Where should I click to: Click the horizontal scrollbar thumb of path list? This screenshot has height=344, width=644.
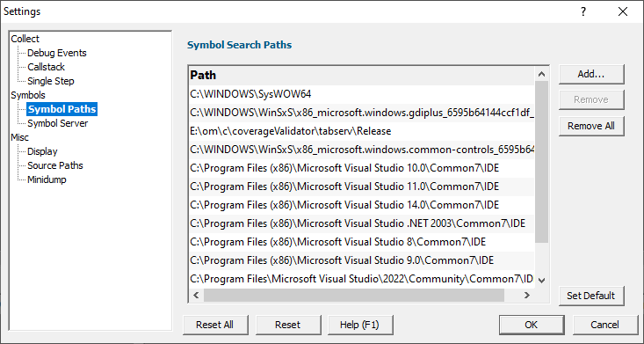(353, 295)
